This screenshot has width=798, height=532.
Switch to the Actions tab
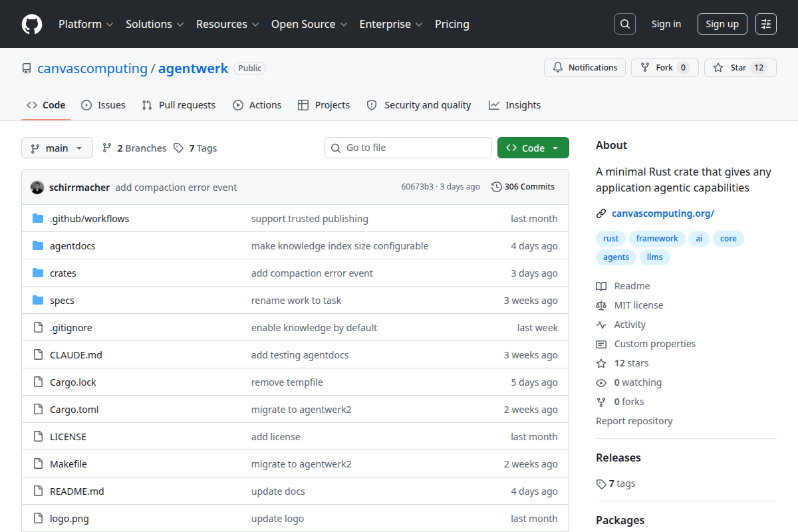click(257, 105)
